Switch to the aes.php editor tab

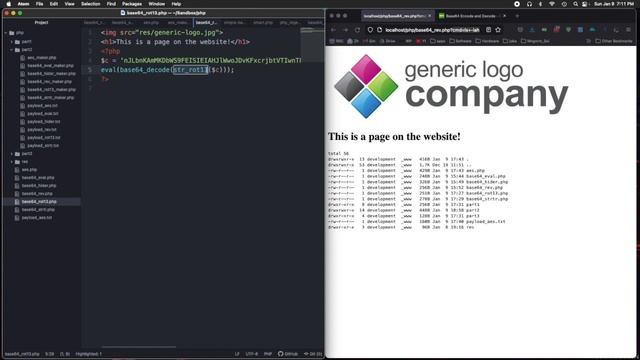[x=151, y=22]
